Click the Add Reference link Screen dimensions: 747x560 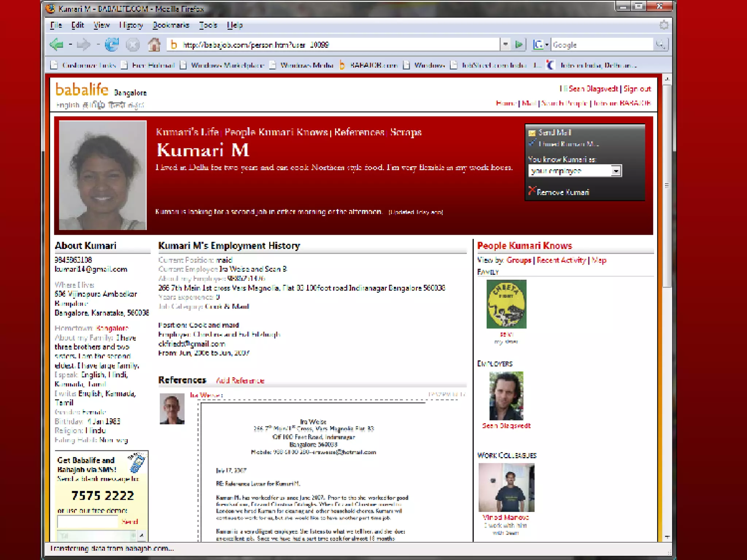coord(240,381)
